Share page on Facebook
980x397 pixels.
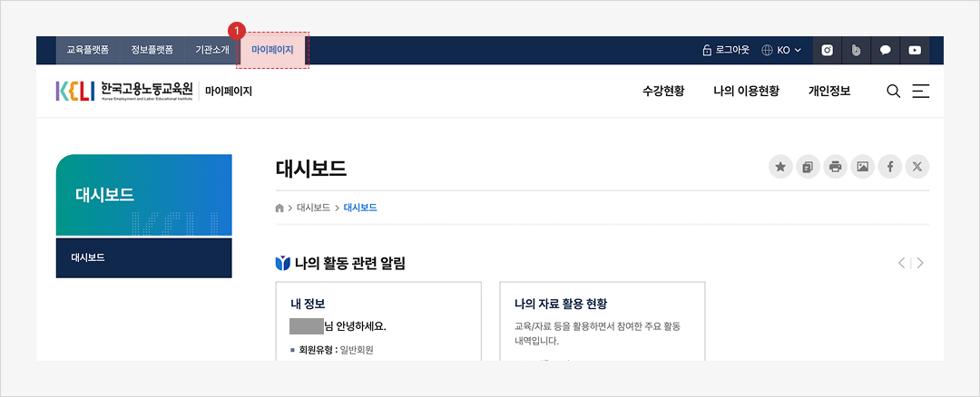tap(890, 167)
